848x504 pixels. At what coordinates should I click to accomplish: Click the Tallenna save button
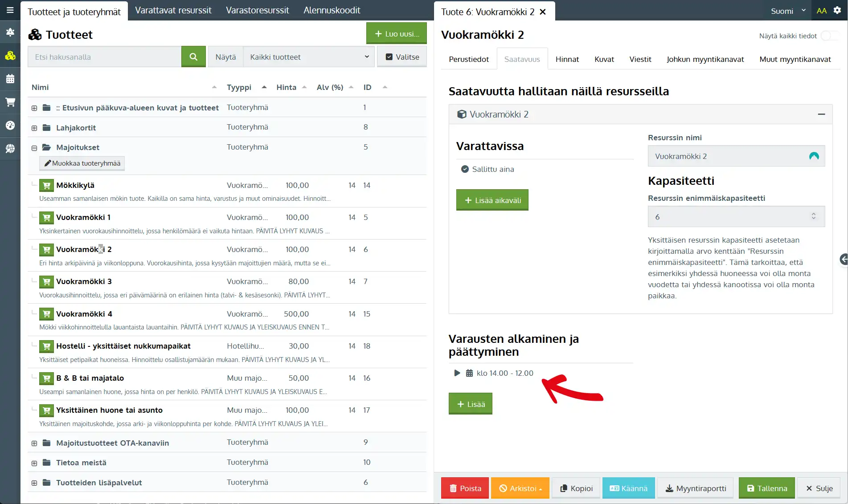[x=766, y=488]
